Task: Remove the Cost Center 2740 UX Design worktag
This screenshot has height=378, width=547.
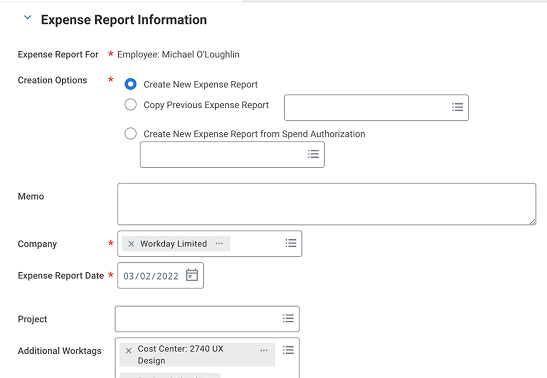Action: pos(128,350)
